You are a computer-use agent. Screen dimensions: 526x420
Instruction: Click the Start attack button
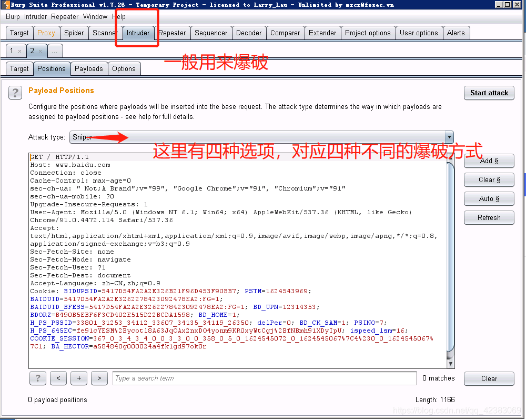click(x=489, y=93)
